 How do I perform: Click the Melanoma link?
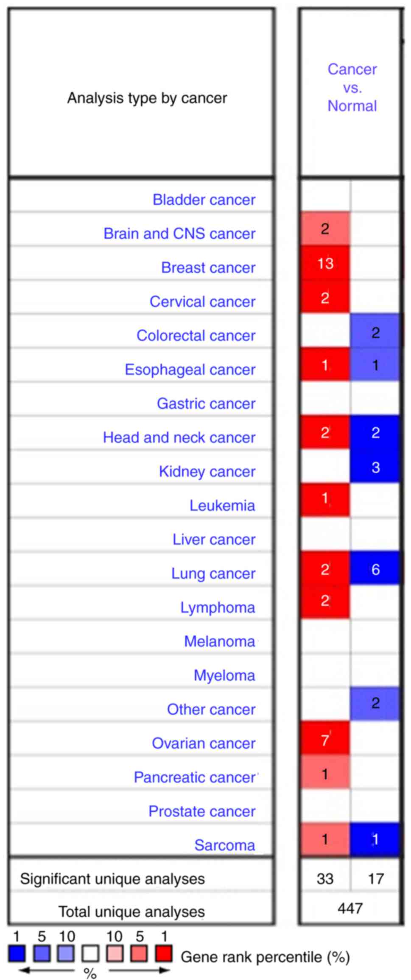219,641
